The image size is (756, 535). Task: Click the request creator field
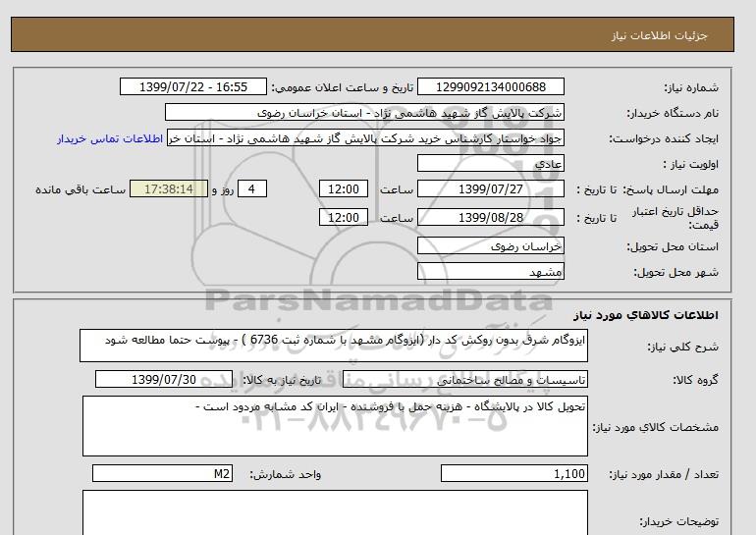coord(367,138)
